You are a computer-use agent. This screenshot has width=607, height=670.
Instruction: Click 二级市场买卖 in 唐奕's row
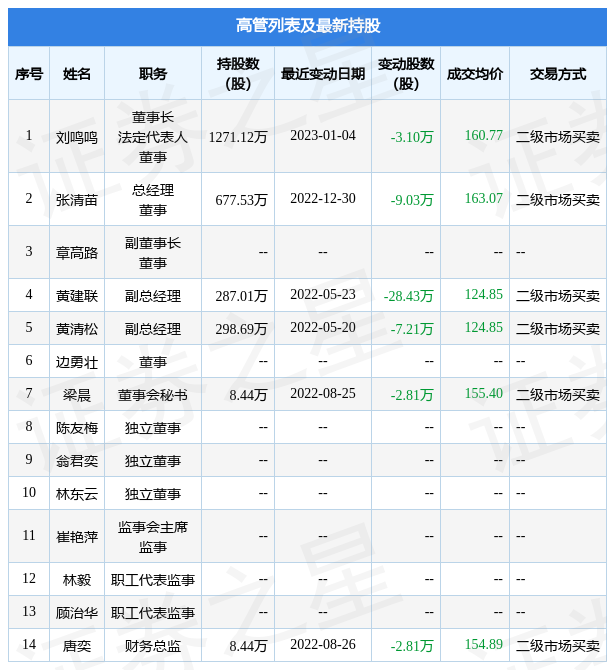558,646
